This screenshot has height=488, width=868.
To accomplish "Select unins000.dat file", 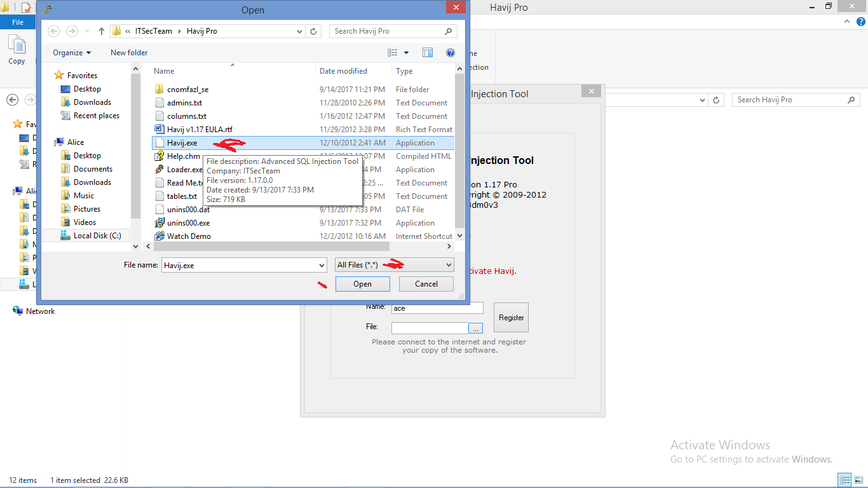I will [188, 210].
